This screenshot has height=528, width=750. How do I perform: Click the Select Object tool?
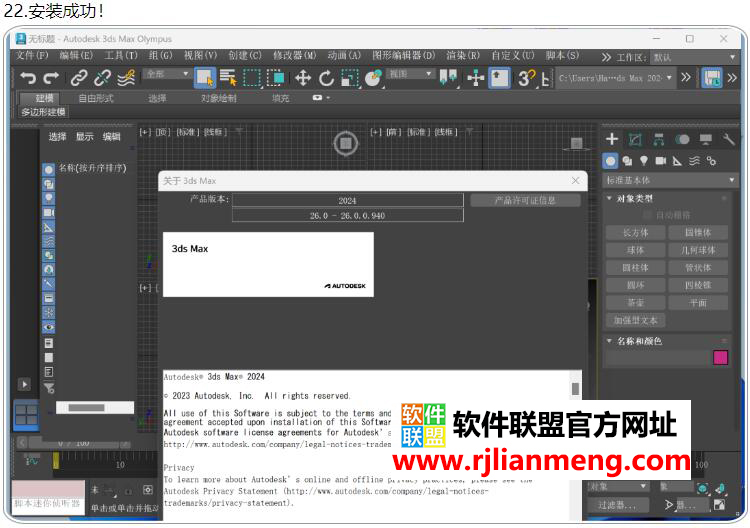tap(204, 78)
